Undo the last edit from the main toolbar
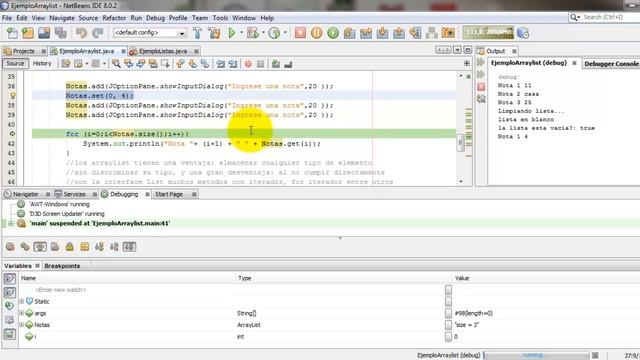This screenshot has height=360, width=640. click(x=82, y=33)
